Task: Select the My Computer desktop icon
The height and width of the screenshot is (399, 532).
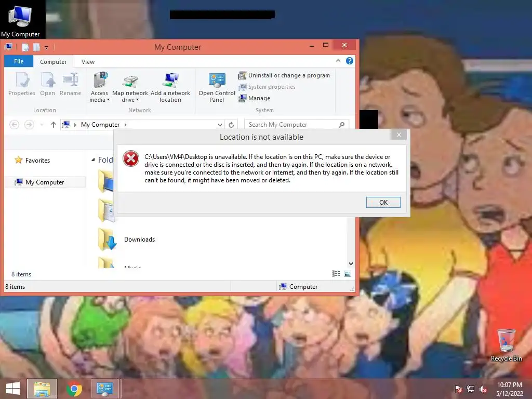Action: coord(20,21)
